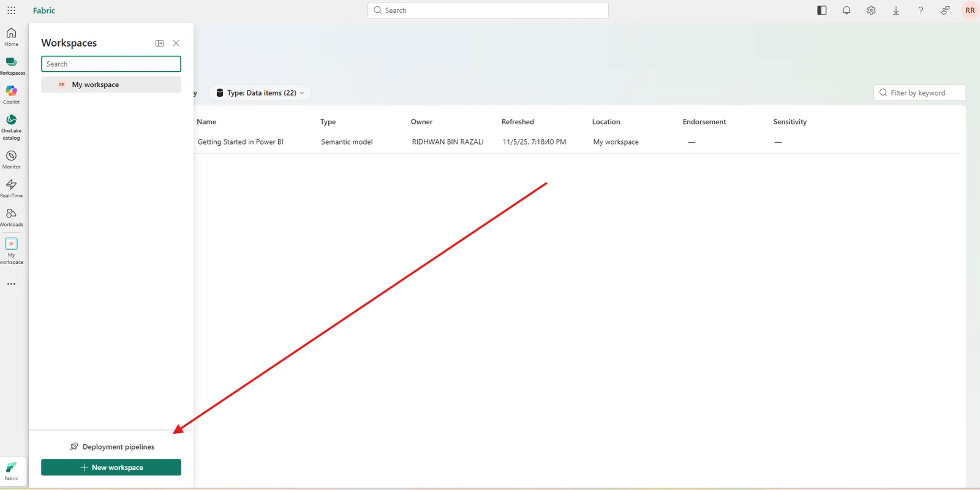Open feedback icon in header
The image size is (980, 490).
point(945,10)
